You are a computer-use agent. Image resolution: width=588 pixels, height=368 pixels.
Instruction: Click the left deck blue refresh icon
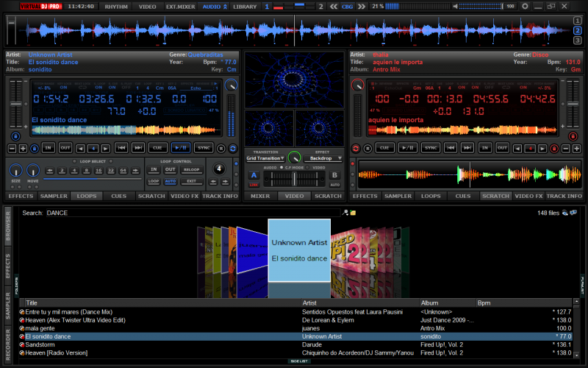(x=233, y=149)
